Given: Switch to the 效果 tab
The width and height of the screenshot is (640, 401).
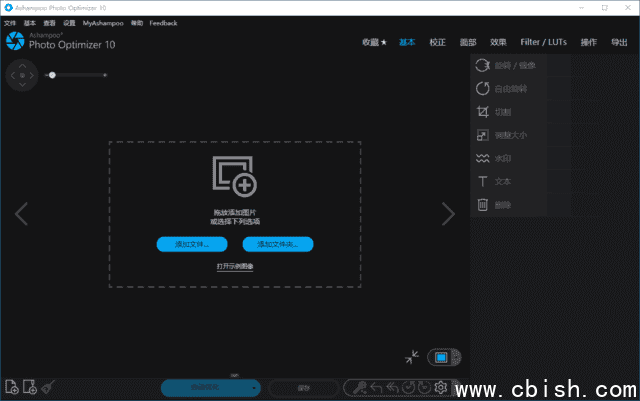Looking at the screenshot, I should click(498, 42).
